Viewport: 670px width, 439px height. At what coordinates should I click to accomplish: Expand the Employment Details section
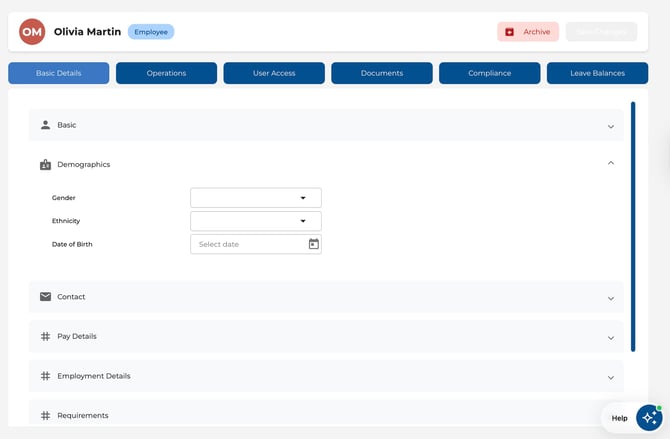coord(611,377)
